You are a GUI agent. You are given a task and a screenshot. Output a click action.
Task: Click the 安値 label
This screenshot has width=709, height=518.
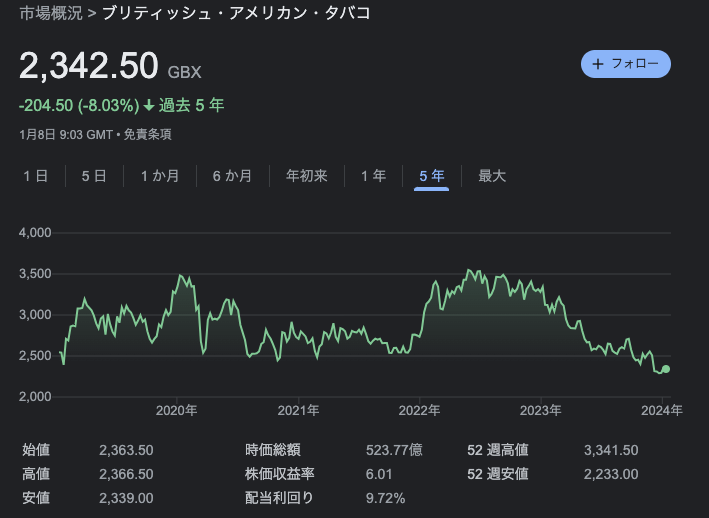pyautogui.click(x=36, y=498)
